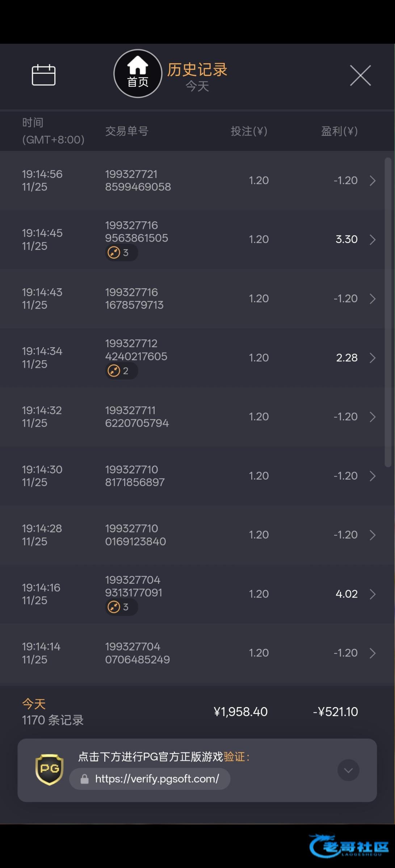Tap free spin badge on 19:14:16 record
The image size is (395, 868).
[121, 607]
